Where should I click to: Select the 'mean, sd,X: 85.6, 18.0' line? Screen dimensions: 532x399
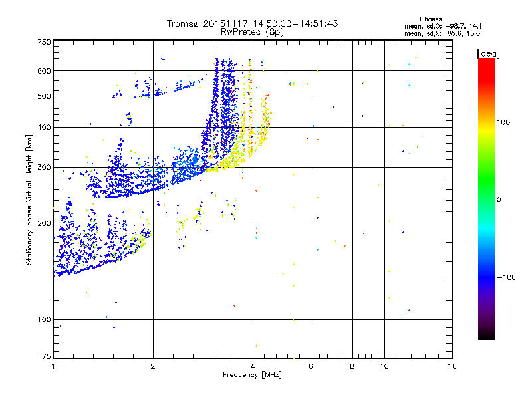tap(442, 33)
